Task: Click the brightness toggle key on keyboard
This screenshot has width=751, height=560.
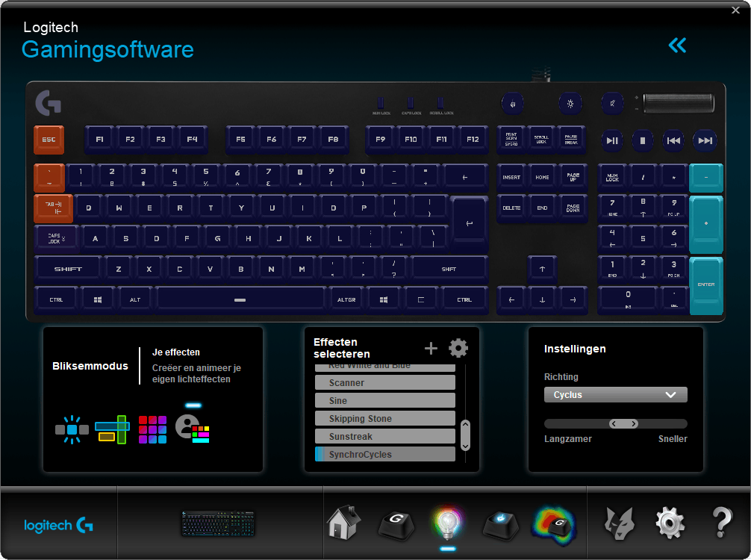Action: pos(570,104)
